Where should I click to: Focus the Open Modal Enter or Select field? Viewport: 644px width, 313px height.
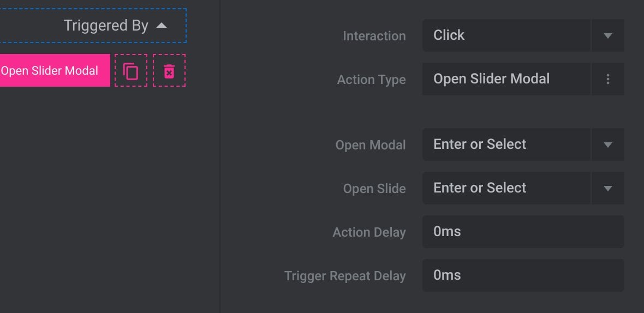[x=506, y=145]
